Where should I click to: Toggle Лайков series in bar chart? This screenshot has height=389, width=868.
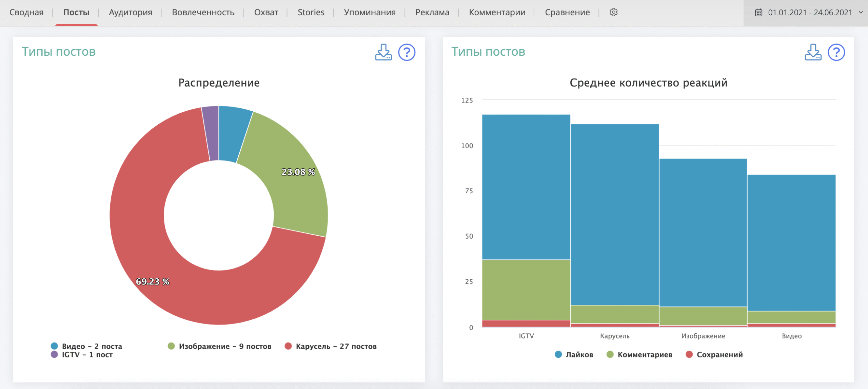(x=579, y=355)
